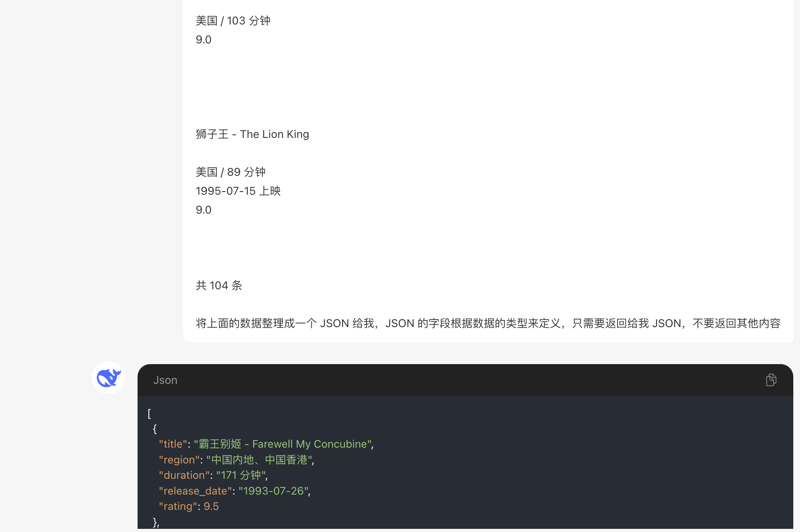This screenshot has height=532, width=800.
Task: Click the 9.0 rating below 1995-07-15 上映
Action: [x=203, y=210]
